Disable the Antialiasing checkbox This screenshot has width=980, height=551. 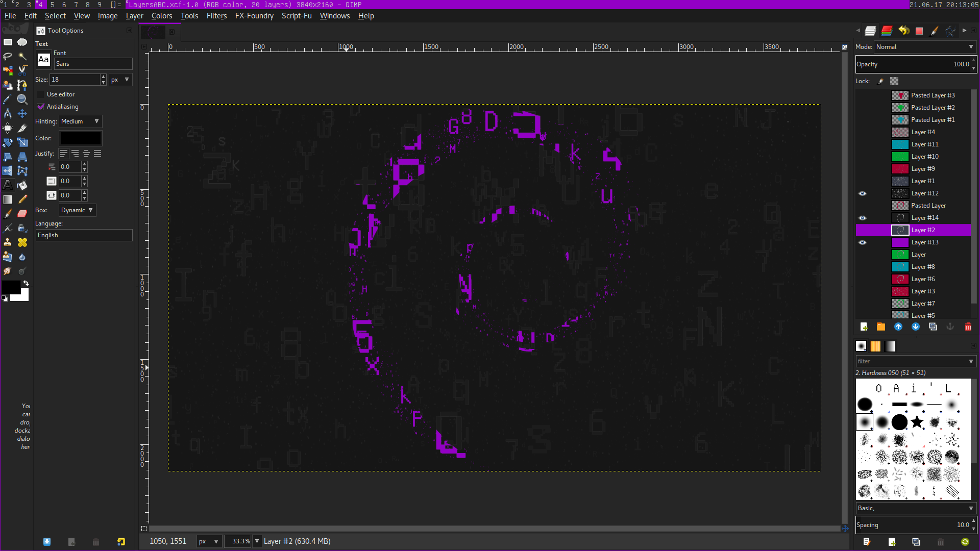click(x=41, y=107)
